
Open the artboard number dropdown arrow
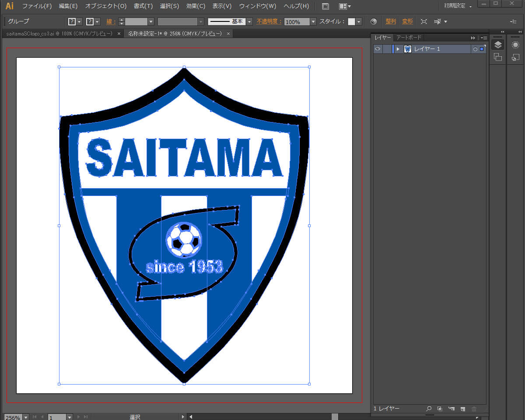69,417
